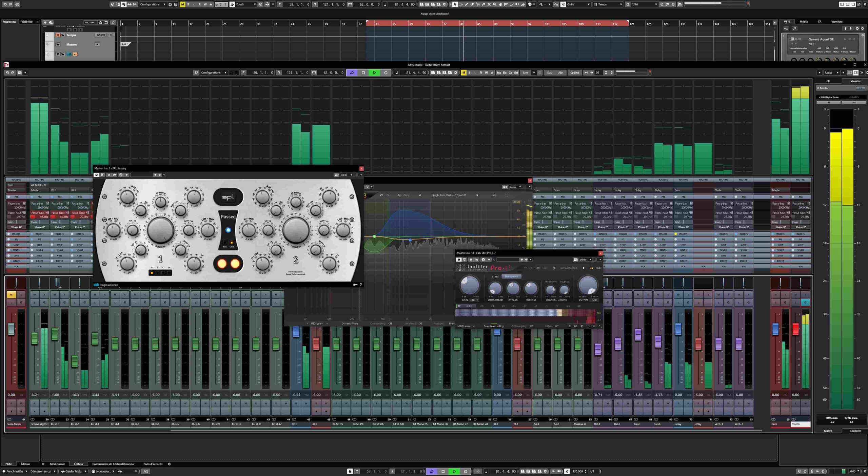The height and width of the screenshot is (476, 868).
Task: Click the Abs absolute link mode button
Action: point(561,73)
